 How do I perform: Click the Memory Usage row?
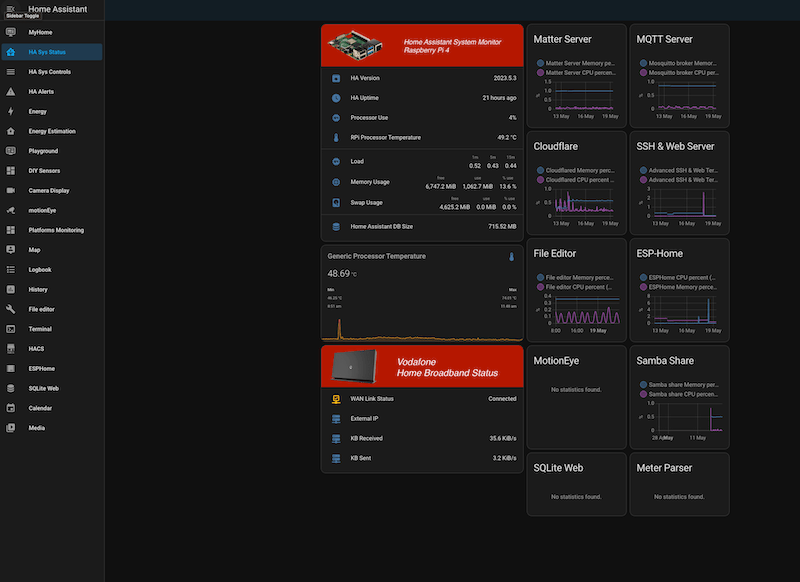click(x=422, y=182)
